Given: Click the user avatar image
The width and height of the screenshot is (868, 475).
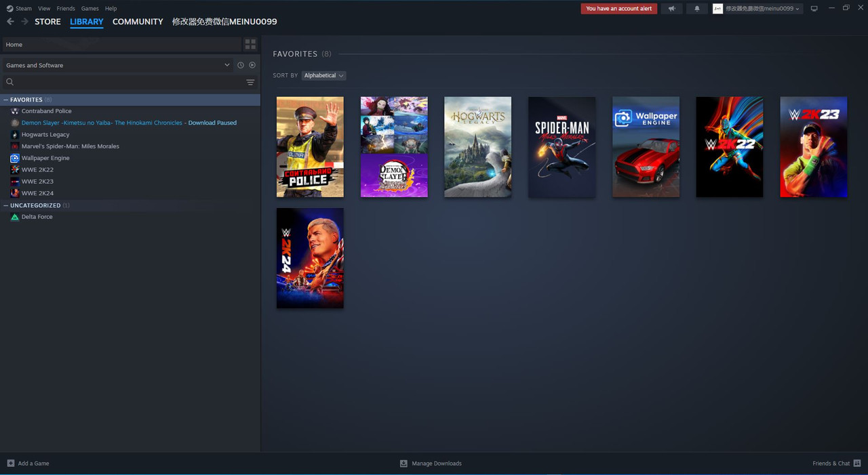Looking at the screenshot, I should (x=717, y=9).
